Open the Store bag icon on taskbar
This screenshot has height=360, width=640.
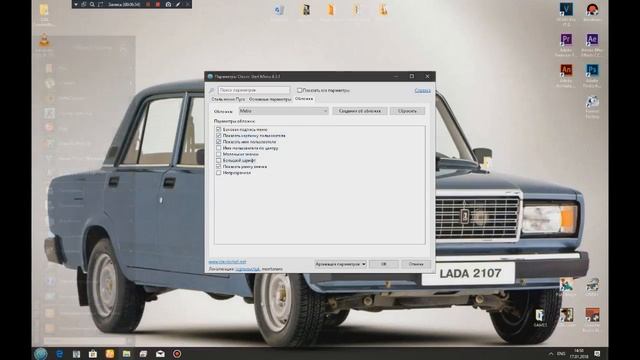(93, 354)
